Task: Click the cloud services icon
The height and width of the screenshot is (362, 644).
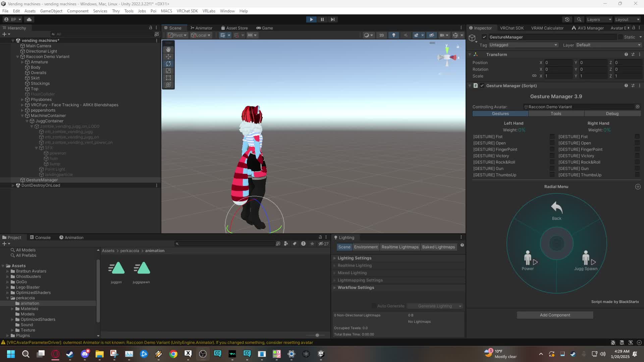Action: 29,19
